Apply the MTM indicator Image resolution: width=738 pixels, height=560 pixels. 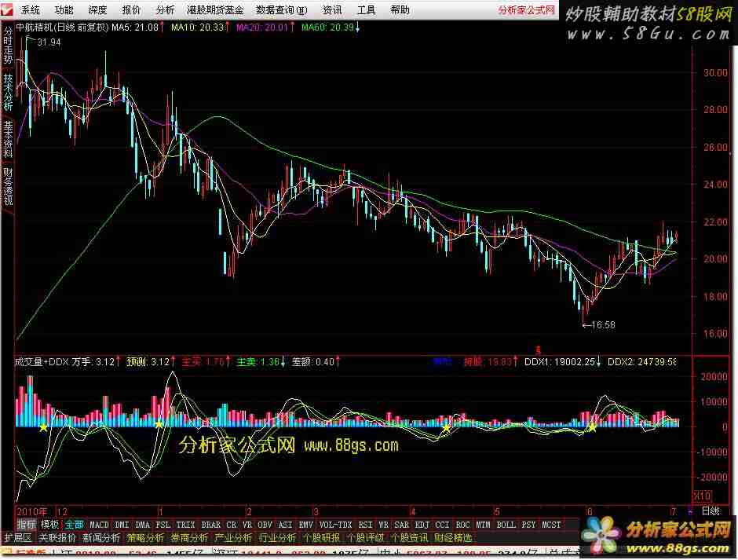click(x=483, y=524)
